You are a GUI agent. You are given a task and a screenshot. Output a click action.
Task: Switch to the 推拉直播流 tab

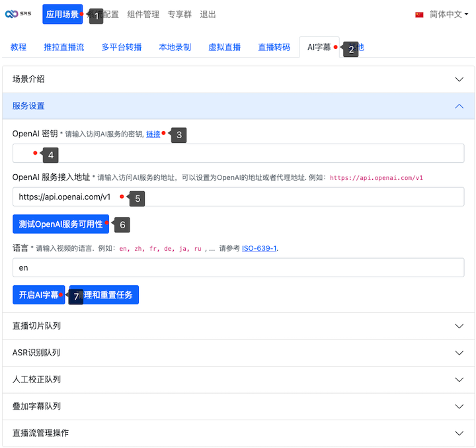pyautogui.click(x=64, y=48)
